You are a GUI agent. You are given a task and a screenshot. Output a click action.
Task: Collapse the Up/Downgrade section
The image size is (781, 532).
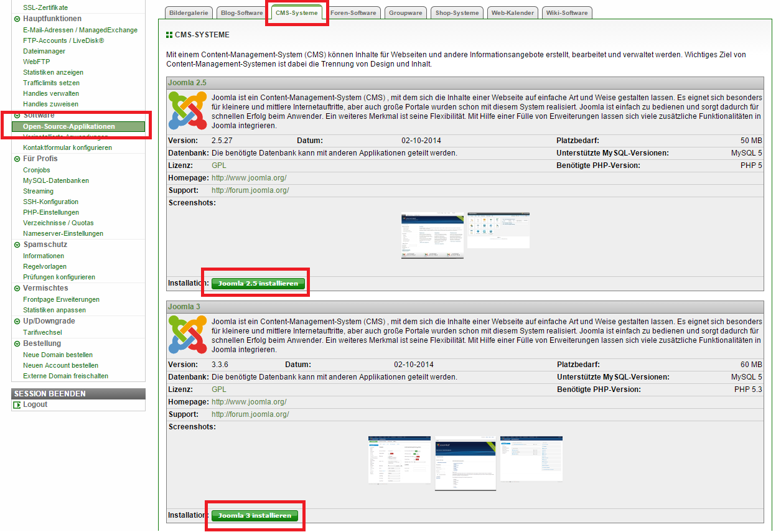17,321
